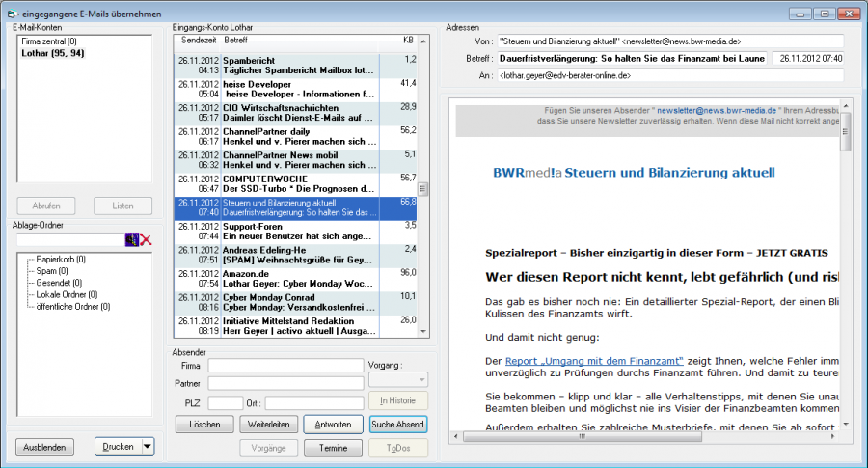Click the Suche Absend. button
868x468 pixels.
tap(398, 425)
